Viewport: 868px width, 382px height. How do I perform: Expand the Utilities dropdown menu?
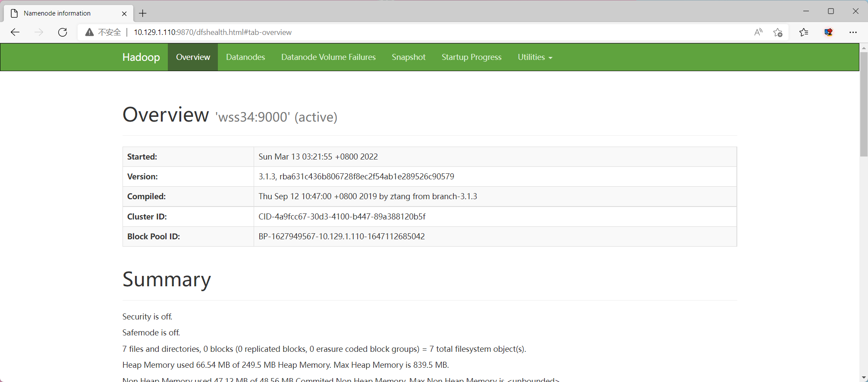[535, 57]
